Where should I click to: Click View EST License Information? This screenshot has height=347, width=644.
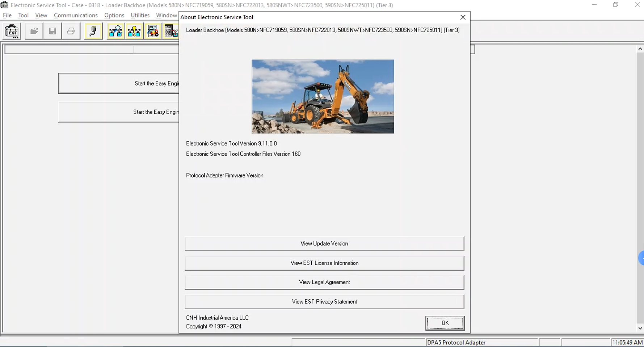pyautogui.click(x=324, y=263)
